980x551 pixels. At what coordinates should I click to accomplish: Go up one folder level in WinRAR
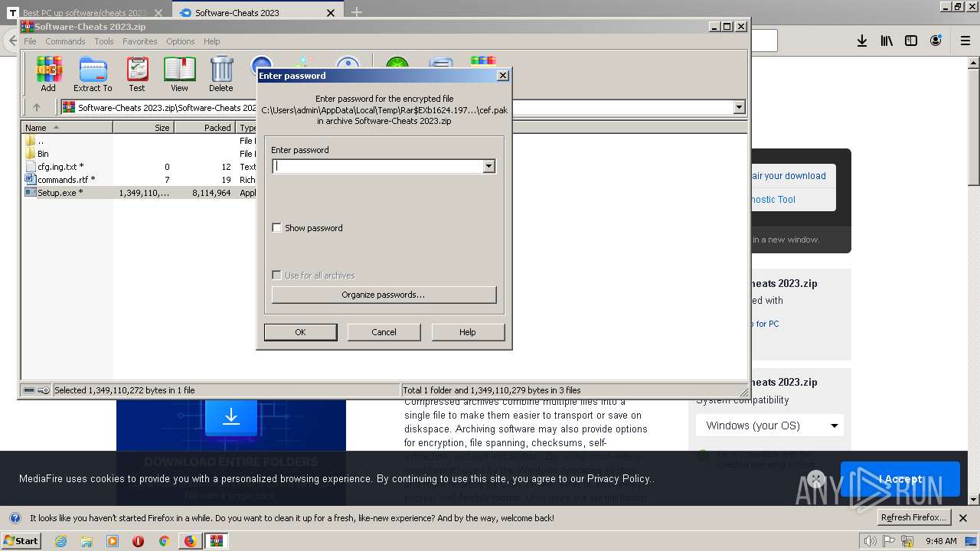click(36, 107)
